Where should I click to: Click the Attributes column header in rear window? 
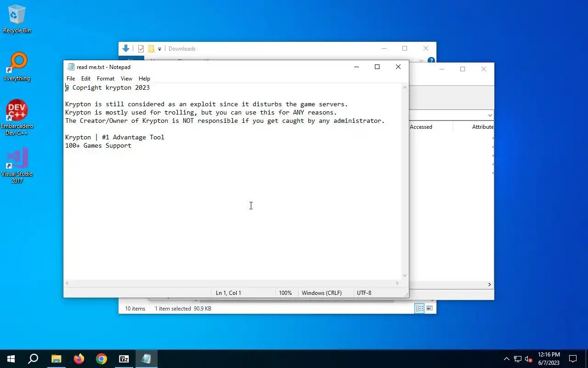click(483, 127)
